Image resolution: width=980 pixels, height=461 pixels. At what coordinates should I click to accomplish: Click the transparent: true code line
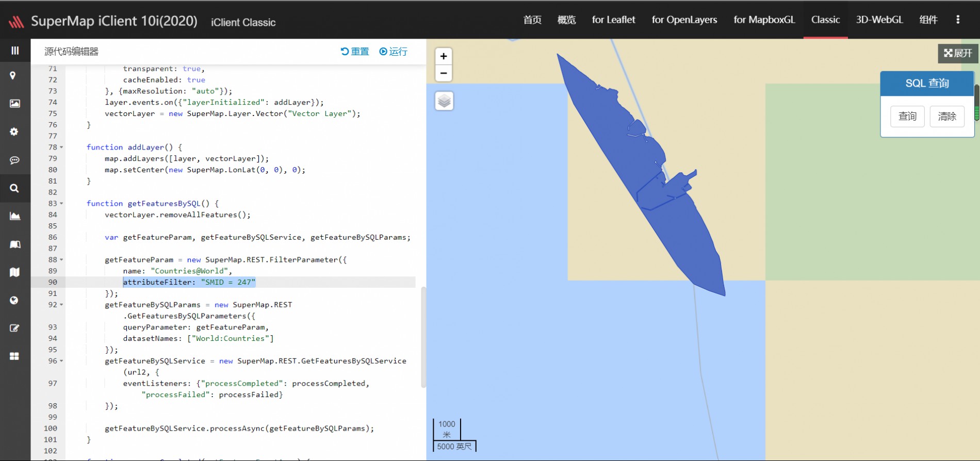pyautogui.click(x=164, y=69)
